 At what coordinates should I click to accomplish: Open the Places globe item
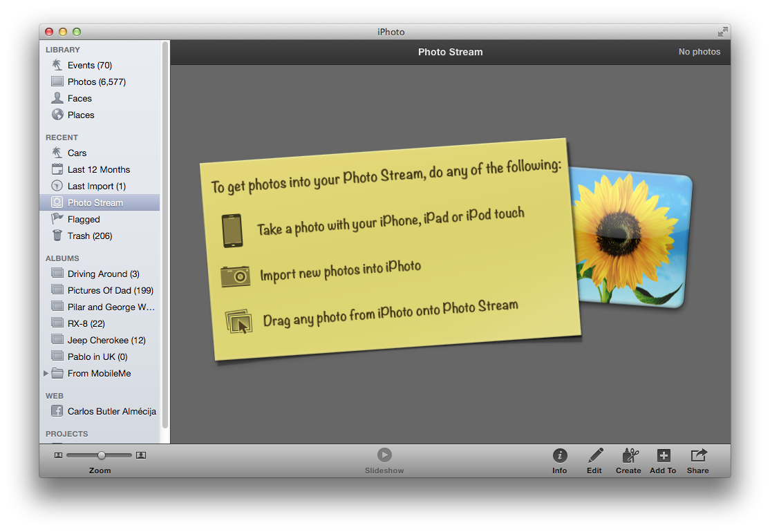tap(100, 115)
